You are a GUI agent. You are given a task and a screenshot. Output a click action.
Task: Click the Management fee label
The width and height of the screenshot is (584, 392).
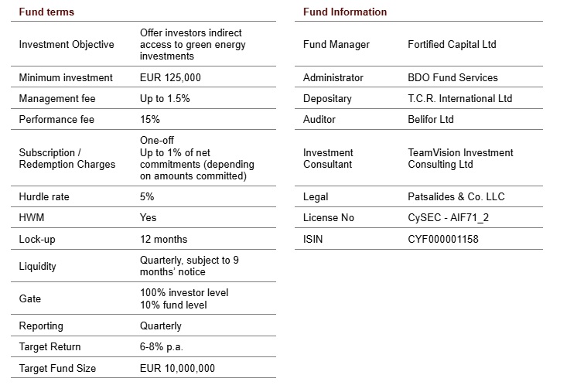(56, 99)
